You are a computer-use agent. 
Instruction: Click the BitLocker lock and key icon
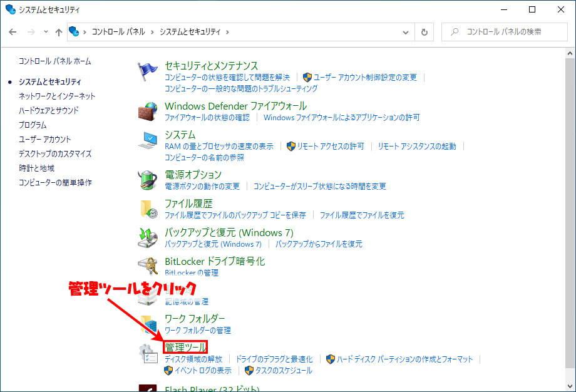point(147,266)
